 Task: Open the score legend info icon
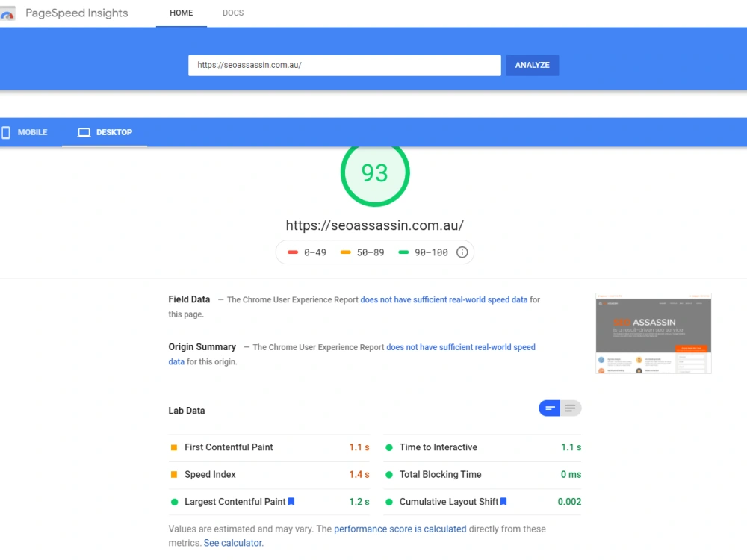(462, 252)
